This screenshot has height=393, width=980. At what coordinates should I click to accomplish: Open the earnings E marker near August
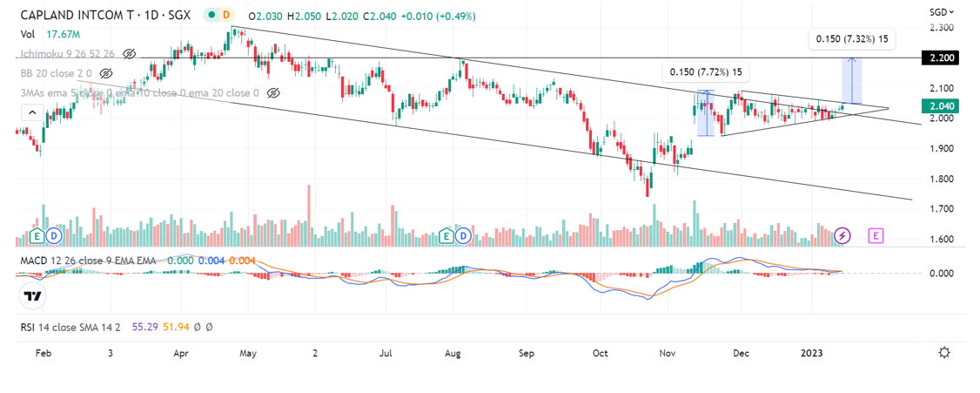[x=446, y=236]
